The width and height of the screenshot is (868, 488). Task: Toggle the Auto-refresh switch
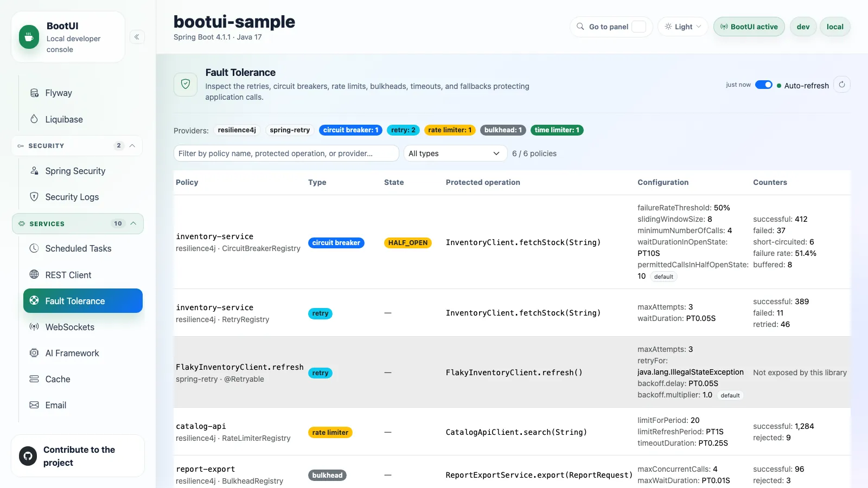click(x=764, y=85)
